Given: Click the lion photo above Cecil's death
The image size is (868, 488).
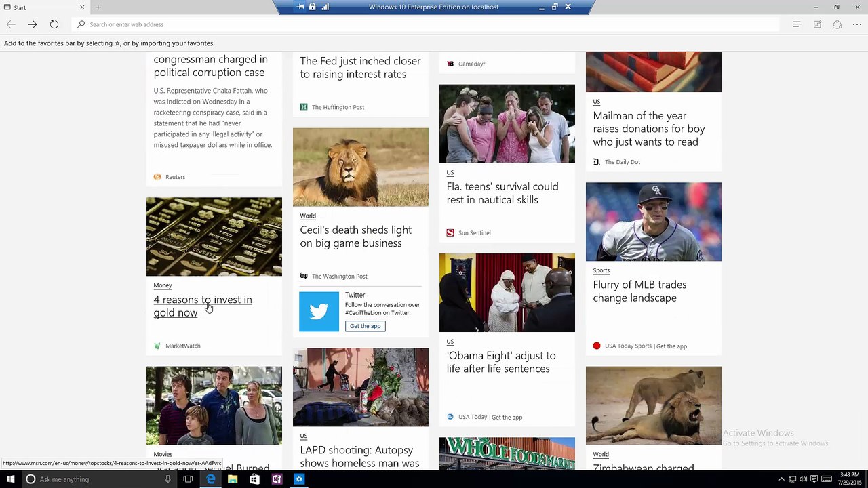Looking at the screenshot, I should click(x=361, y=167).
